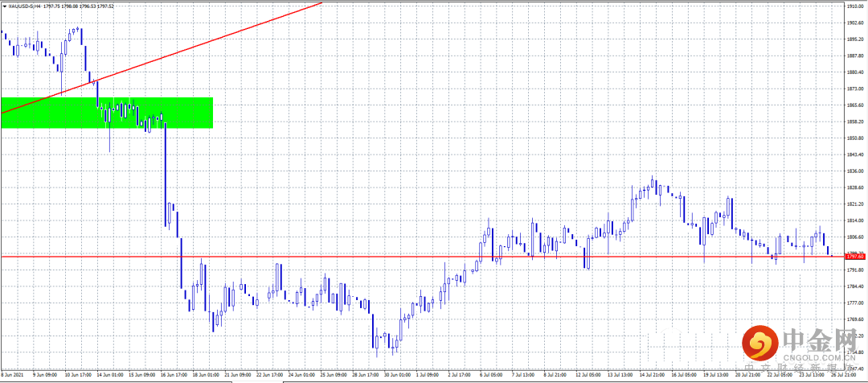This screenshot has width=868, height=383.
Task: Click the 13 Jul 13:00 time label
Action: point(621,375)
